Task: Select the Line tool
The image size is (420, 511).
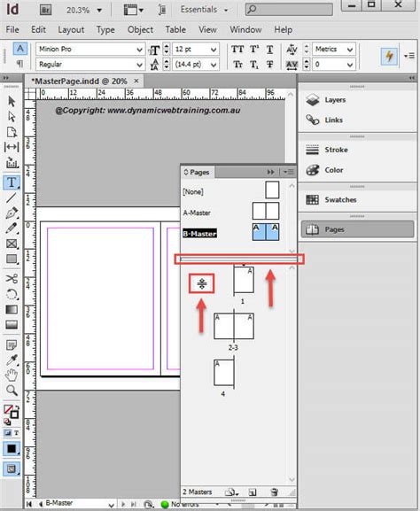Action: (x=12, y=197)
